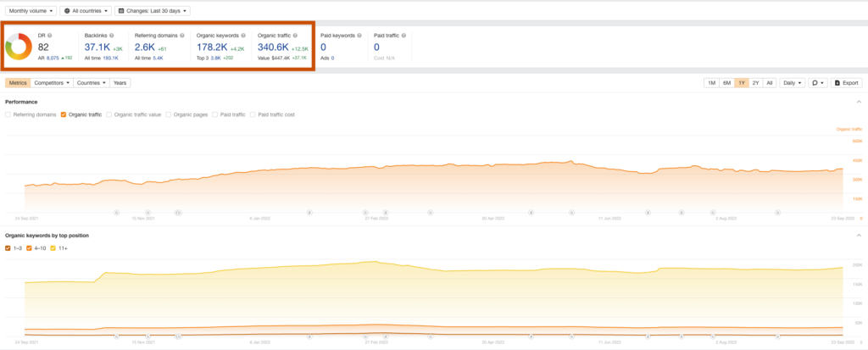
Task: Enable the Referring domains checkbox
Action: tap(8, 114)
